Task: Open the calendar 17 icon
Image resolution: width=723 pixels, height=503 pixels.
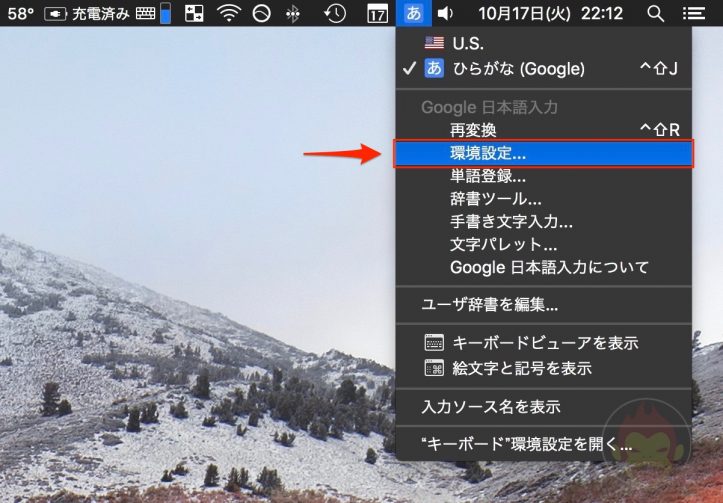Action: click(x=377, y=14)
